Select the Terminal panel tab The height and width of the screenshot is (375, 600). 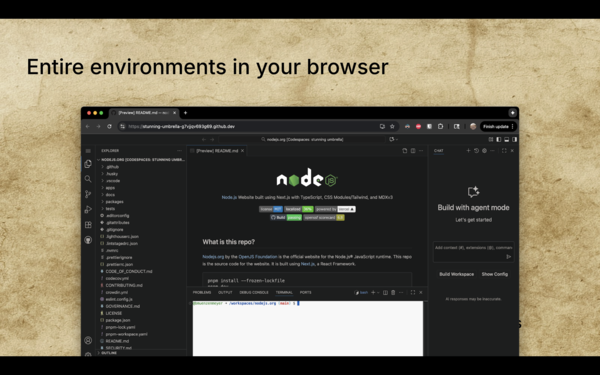284,292
